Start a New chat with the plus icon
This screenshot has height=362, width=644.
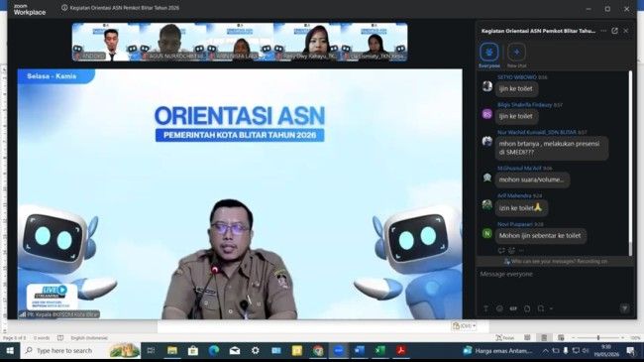(516, 53)
